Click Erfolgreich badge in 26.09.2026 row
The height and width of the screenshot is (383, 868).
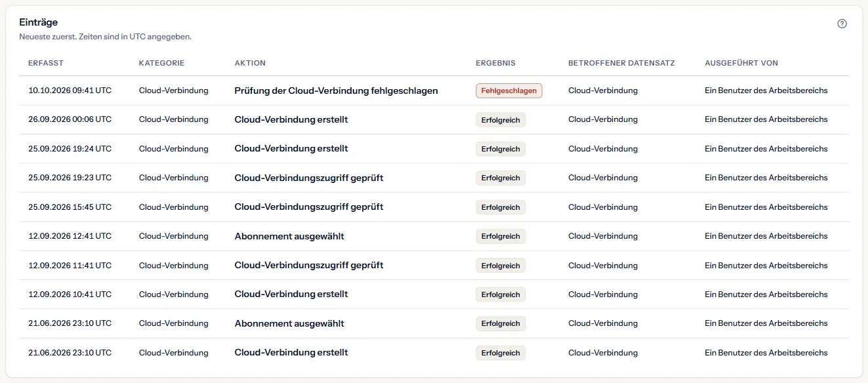click(501, 119)
